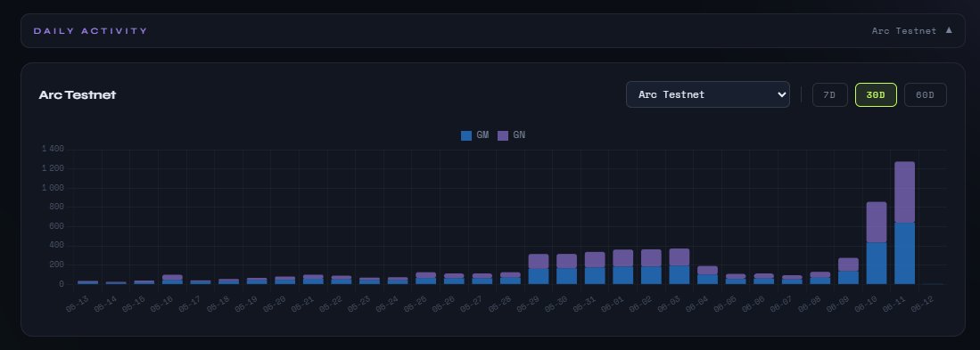Click the DAILY ACTIVITY header title
This screenshot has height=350, width=980.
[91, 30]
